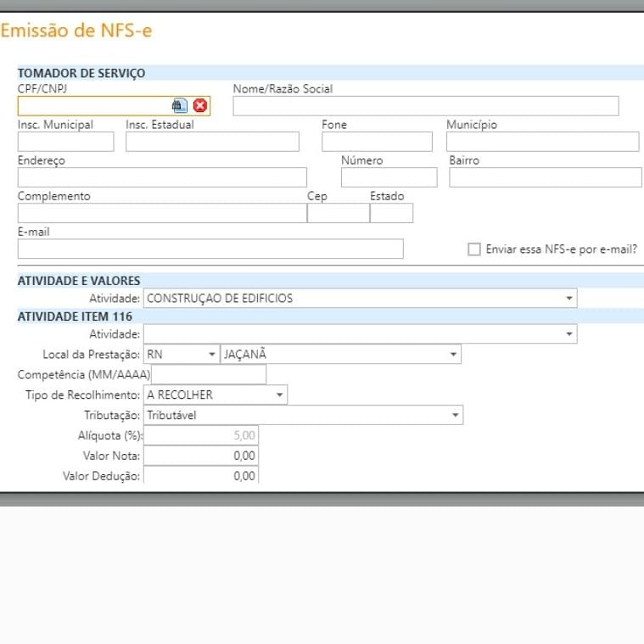Click the E-mail input field

tap(210, 249)
